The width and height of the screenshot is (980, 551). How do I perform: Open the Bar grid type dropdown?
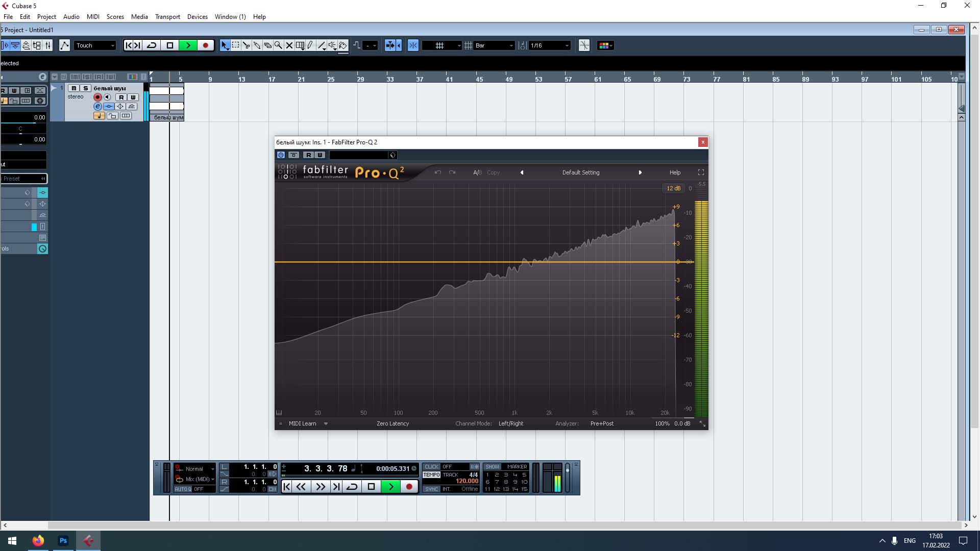tap(494, 45)
